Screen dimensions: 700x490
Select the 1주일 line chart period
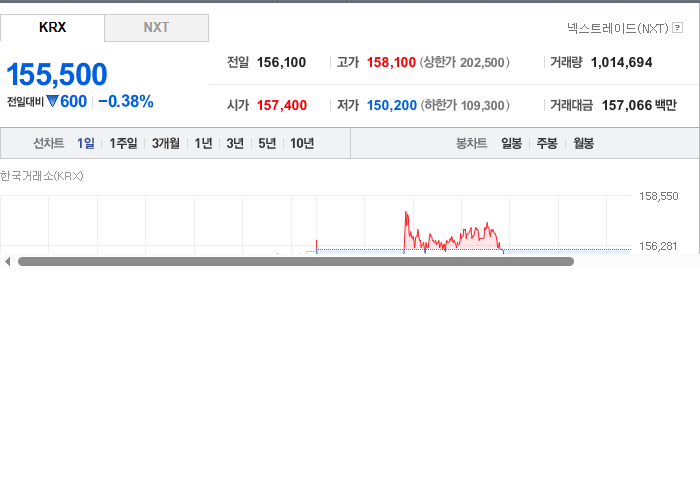(123, 143)
